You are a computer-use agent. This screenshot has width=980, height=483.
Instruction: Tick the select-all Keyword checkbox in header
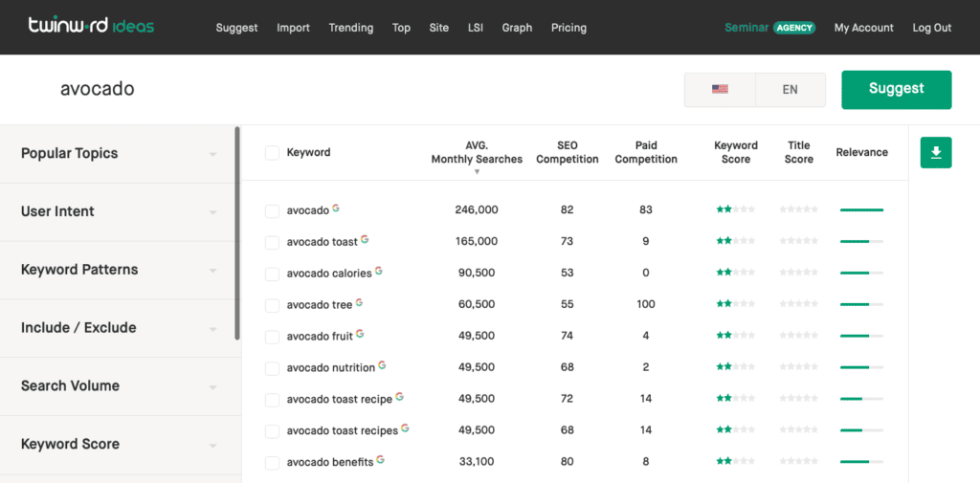(x=272, y=152)
